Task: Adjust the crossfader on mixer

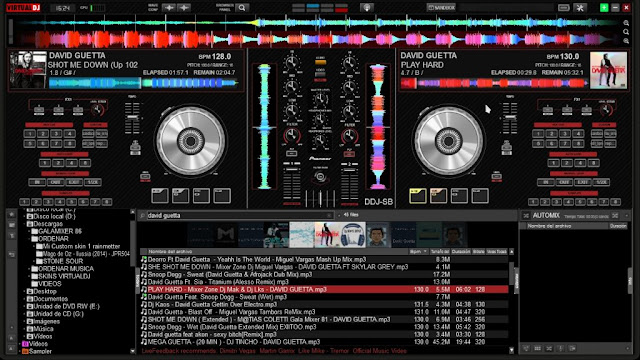Action: tap(320, 198)
